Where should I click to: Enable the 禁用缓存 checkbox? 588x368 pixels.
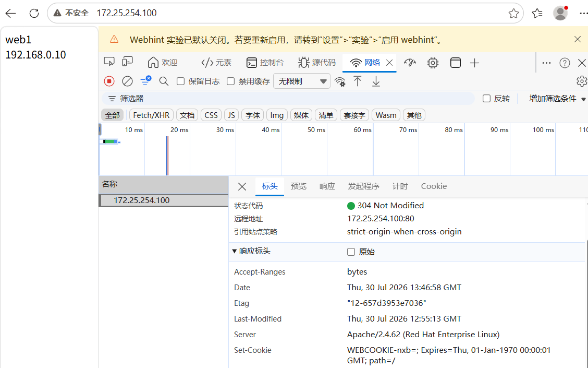(x=230, y=81)
